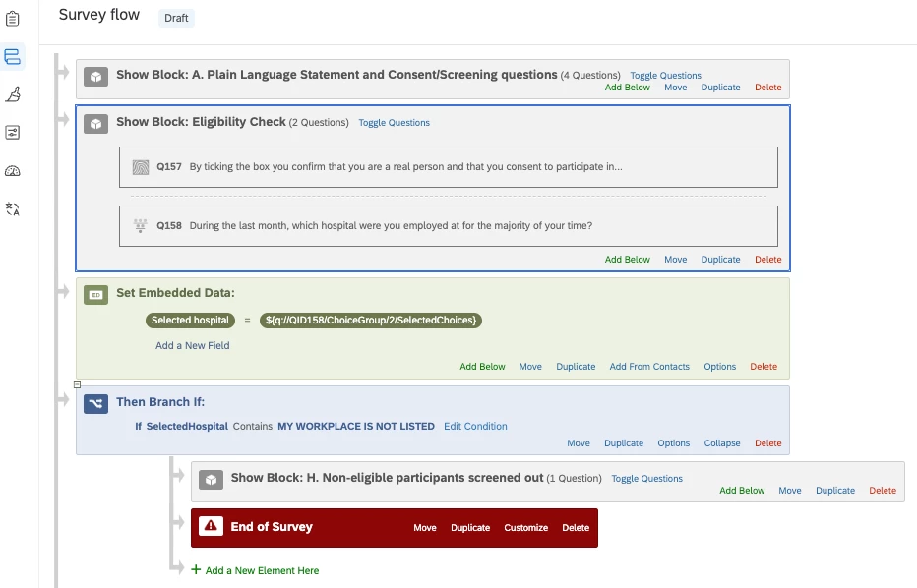
Task: Open the Quotas gauge icon in sidebar
Action: (12, 171)
